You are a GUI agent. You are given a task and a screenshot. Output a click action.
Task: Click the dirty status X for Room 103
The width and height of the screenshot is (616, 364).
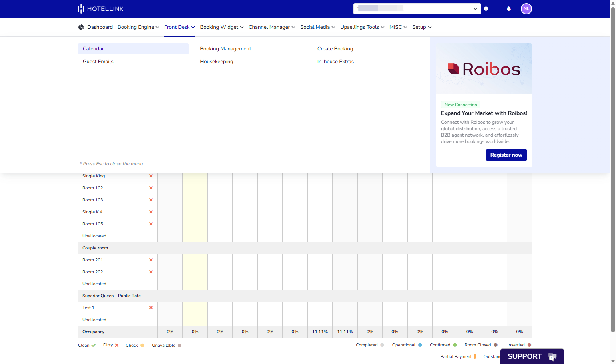tap(151, 200)
